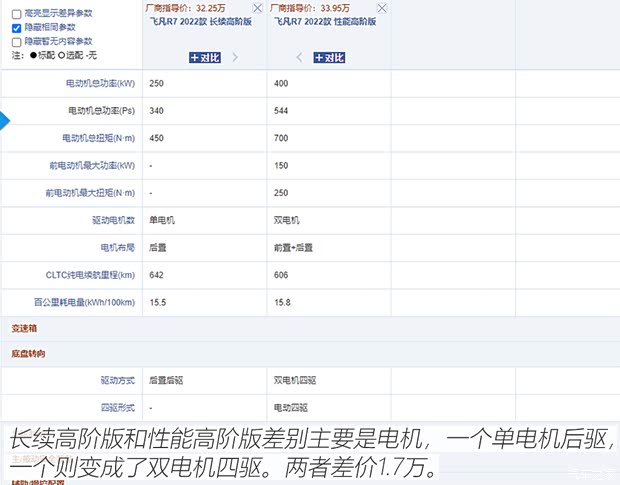Select the 电动机总扭矩(N·m) parameter label
The width and height of the screenshot is (620, 485).
(x=98, y=138)
